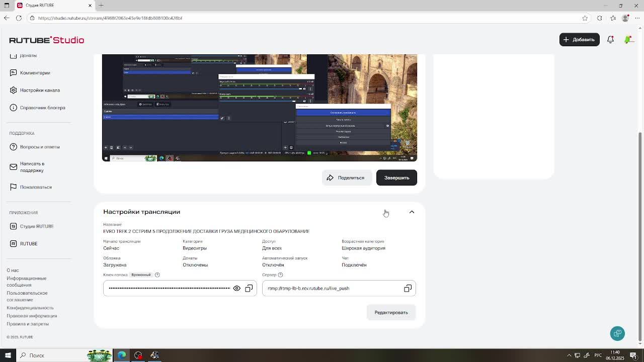Show the hidden stream key

click(x=236, y=289)
